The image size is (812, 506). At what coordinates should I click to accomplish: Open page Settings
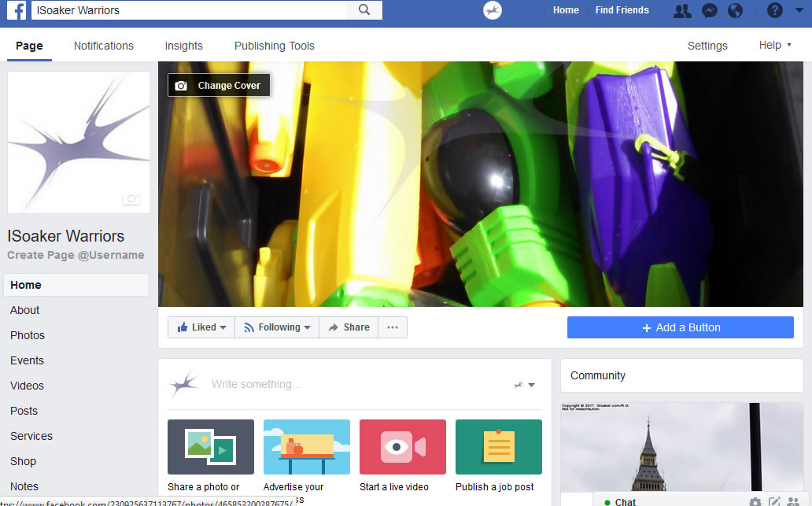[707, 46]
